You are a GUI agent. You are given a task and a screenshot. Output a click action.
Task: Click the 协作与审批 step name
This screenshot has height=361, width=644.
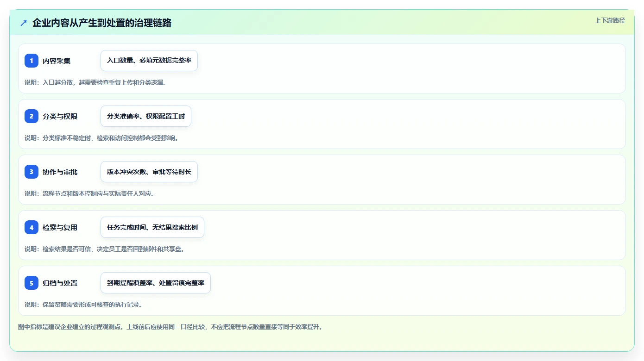click(60, 172)
